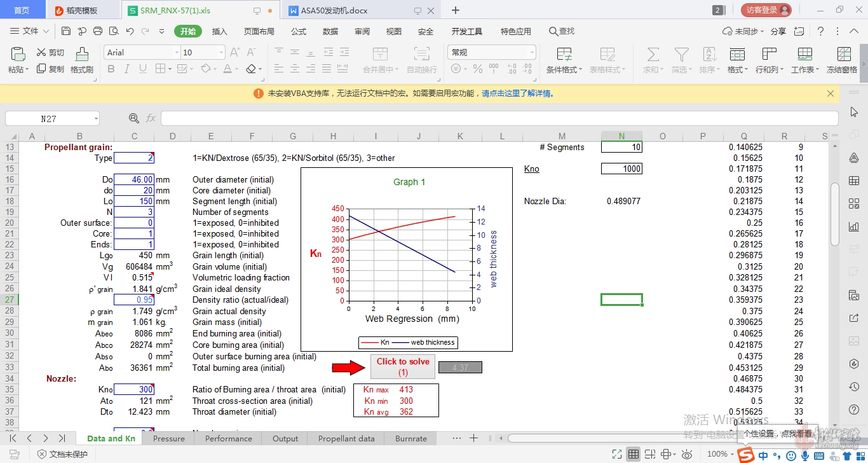Open 稻壳模板 template tab

point(82,10)
